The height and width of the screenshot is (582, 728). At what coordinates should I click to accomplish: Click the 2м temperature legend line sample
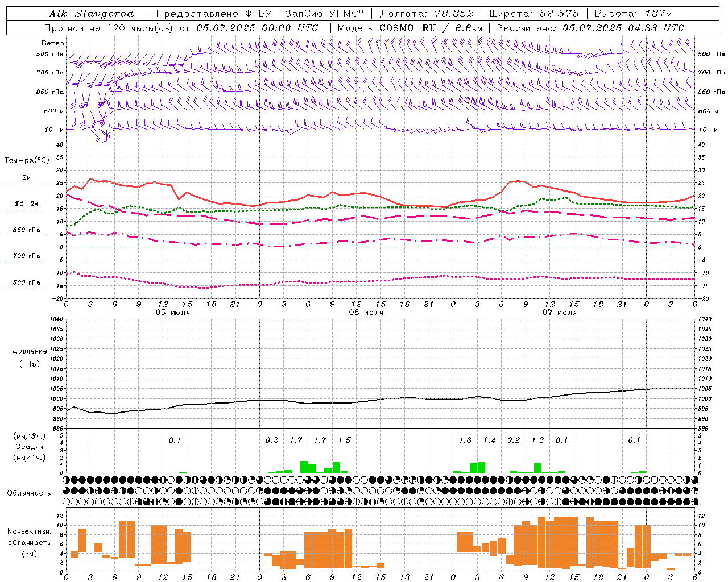(x=27, y=184)
